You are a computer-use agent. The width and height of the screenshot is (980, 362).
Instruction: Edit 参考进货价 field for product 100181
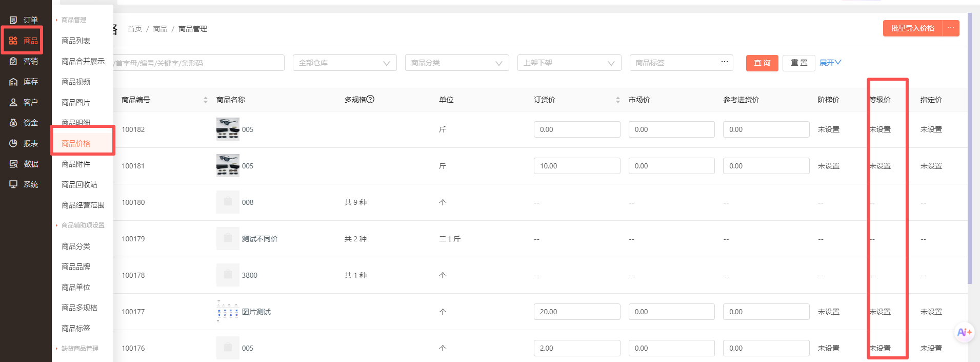[766, 166]
